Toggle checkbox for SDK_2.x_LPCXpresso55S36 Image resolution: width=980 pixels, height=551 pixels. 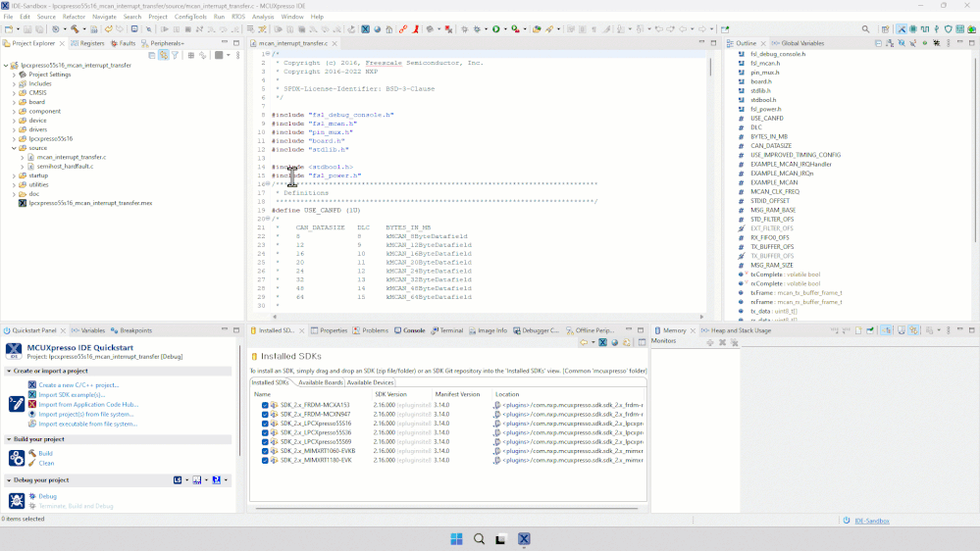click(265, 432)
